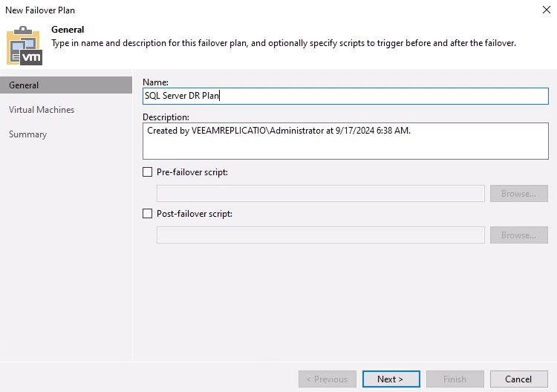The height and width of the screenshot is (392, 557).
Task: Click the failover plan wizard icon
Action: pyautogui.click(x=25, y=46)
